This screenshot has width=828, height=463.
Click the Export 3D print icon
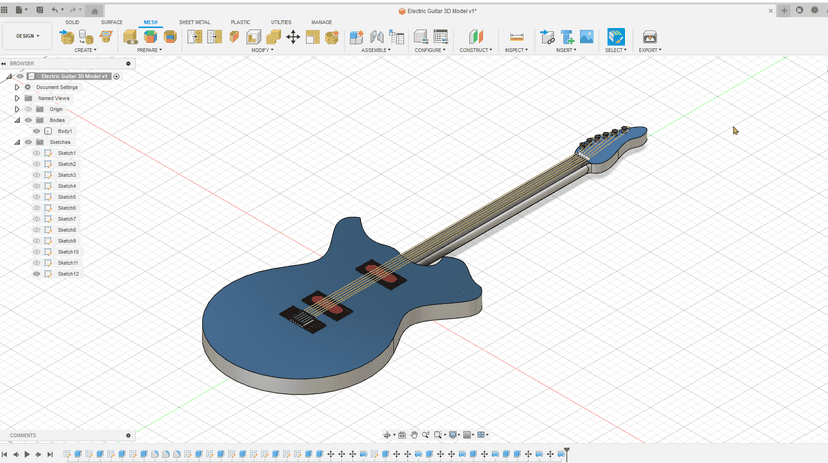pos(649,37)
